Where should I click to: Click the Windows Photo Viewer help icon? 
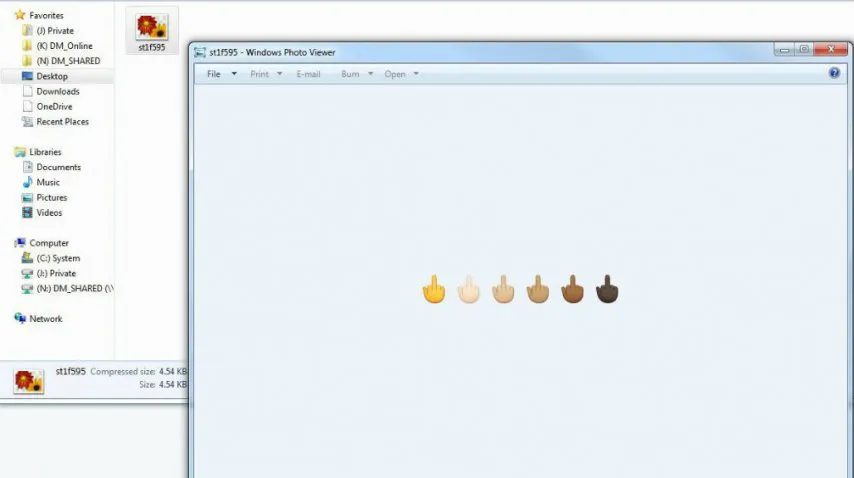coord(834,73)
